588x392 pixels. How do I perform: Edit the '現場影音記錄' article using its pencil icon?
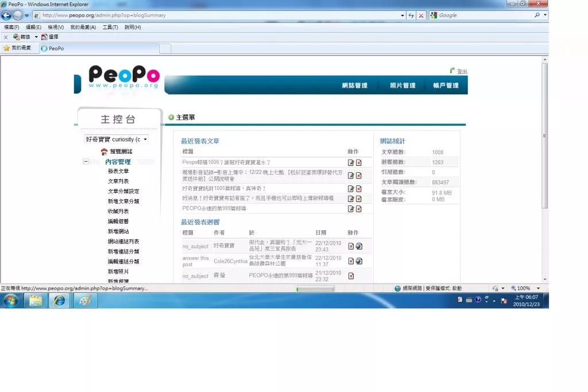click(x=351, y=176)
